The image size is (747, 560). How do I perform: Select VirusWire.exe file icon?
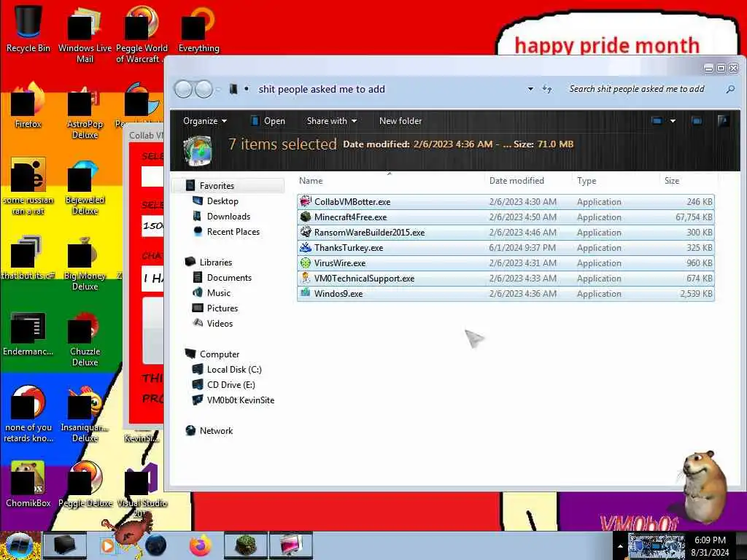[x=306, y=262]
